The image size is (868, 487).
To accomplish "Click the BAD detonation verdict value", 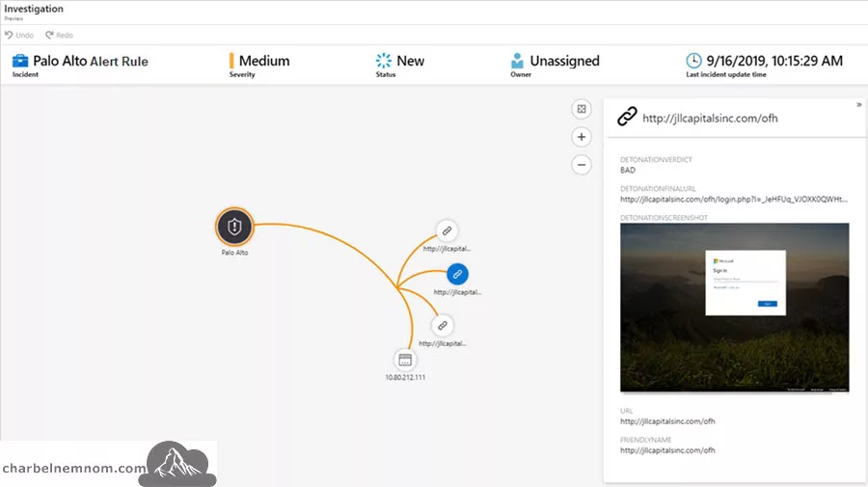I will (628, 171).
